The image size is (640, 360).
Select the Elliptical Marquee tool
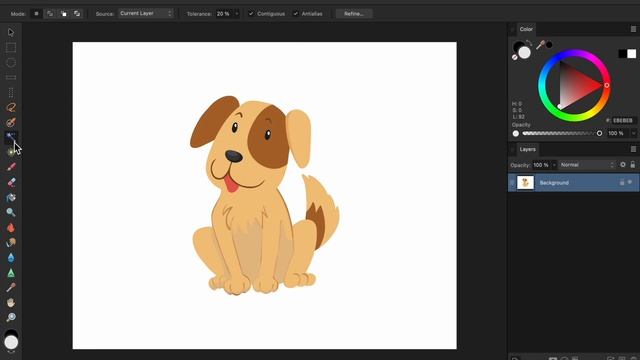(x=11, y=62)
